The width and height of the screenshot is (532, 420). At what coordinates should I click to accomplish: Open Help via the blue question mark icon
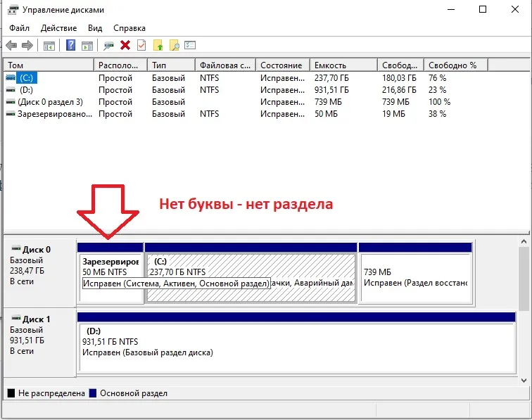click(x=70, y=45)
